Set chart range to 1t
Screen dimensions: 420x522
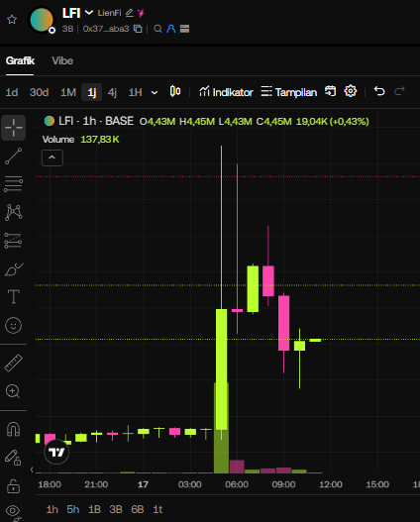pos(157,509)
